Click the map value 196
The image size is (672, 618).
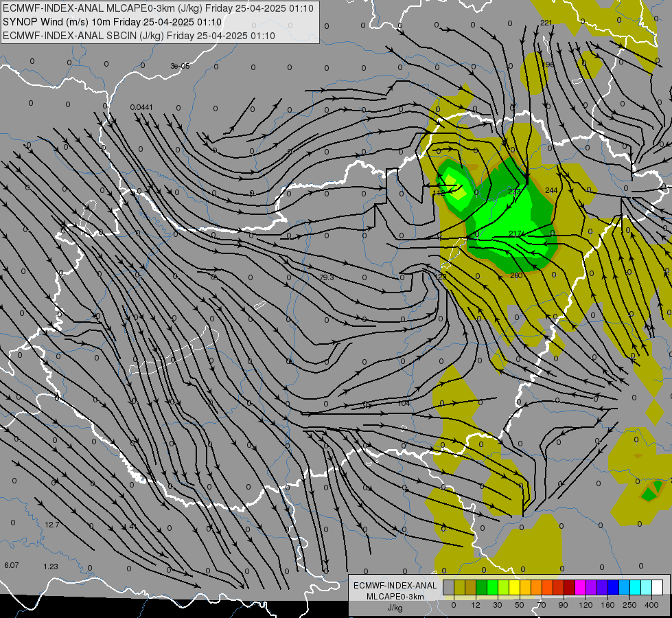548,65
